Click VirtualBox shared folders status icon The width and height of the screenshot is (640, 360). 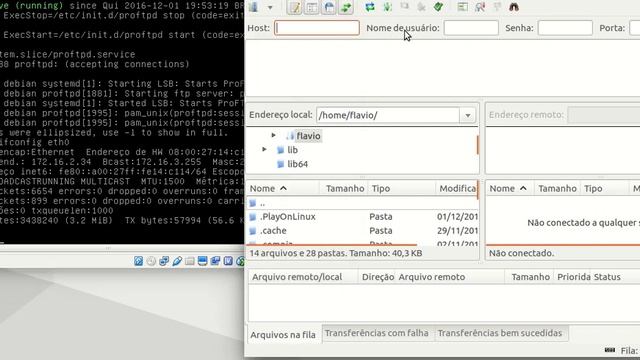pos(189,261)
